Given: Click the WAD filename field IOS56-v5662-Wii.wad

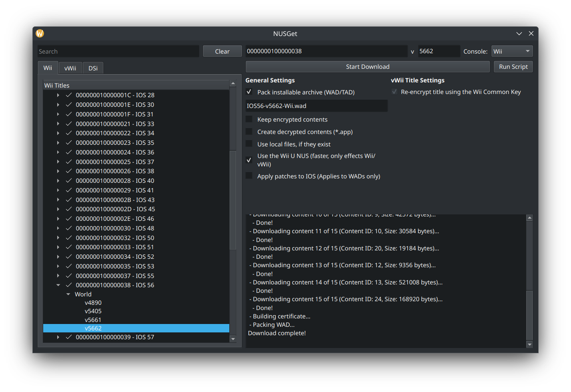Looking at the screenshot, I should pos(317,106).
